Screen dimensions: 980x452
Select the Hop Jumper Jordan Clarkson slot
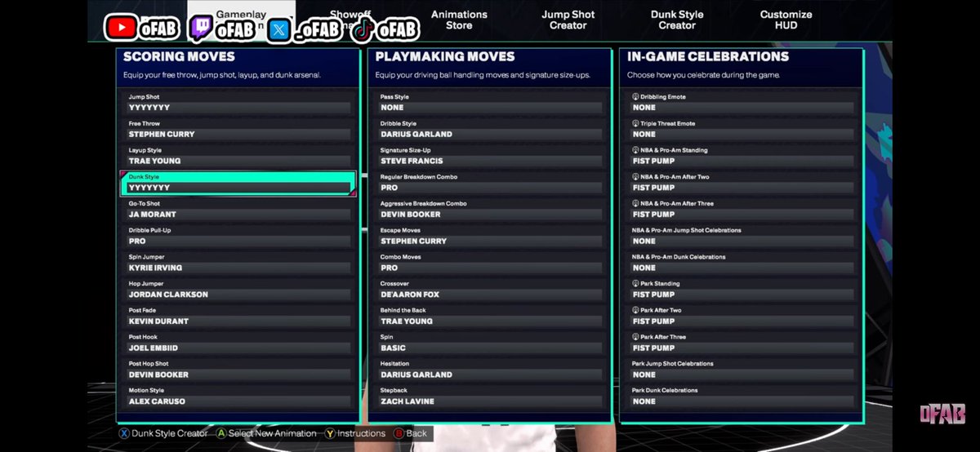click(x=238, y=290)
